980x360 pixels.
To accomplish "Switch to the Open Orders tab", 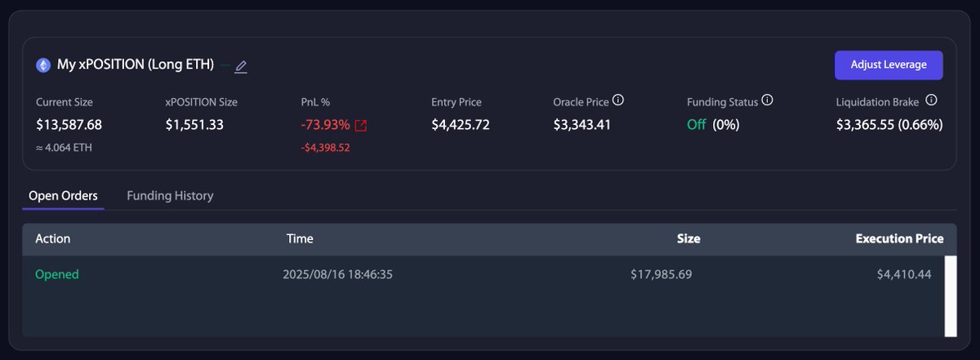I will pyautogui.click(x=63, y=196).
